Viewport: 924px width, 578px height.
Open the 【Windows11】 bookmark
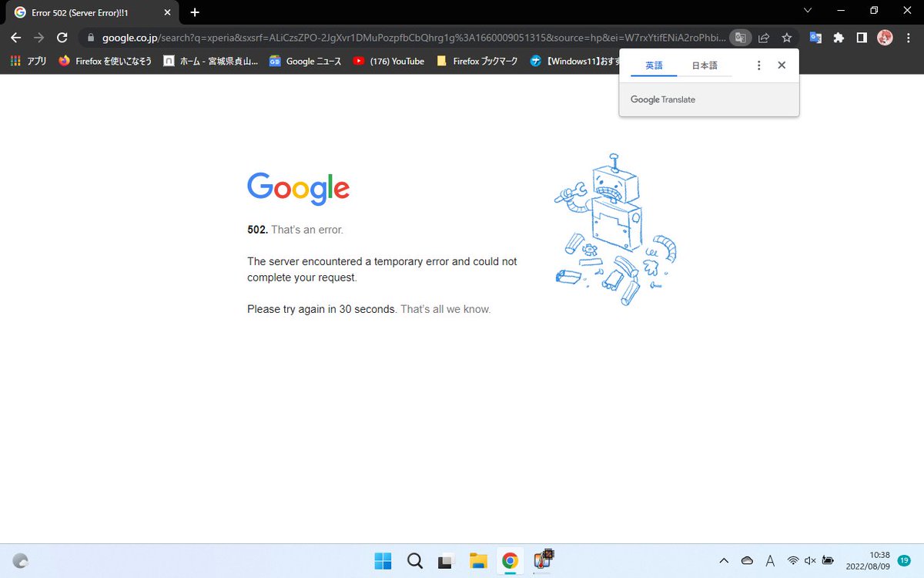574,61
